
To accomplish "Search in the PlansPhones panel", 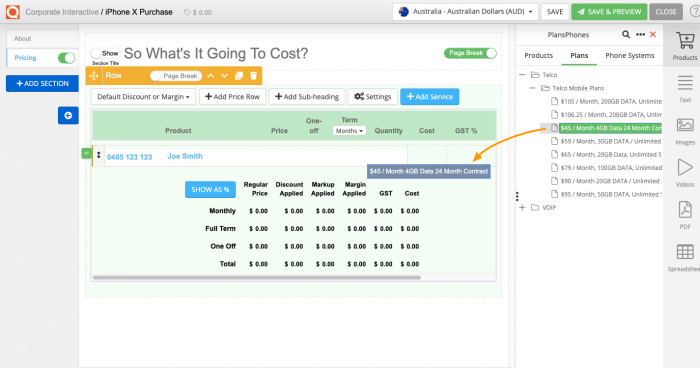I will click(626, 34).
